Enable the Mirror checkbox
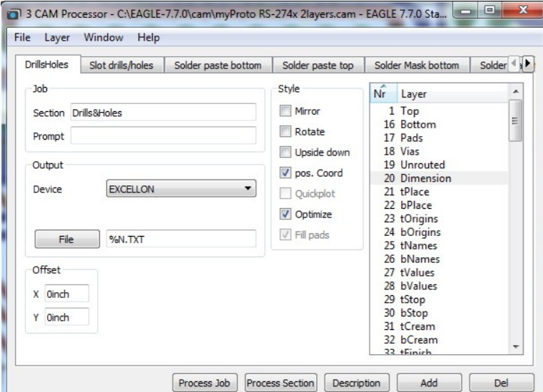Viewport: 543px width, 392px height. tap(285, 111)
